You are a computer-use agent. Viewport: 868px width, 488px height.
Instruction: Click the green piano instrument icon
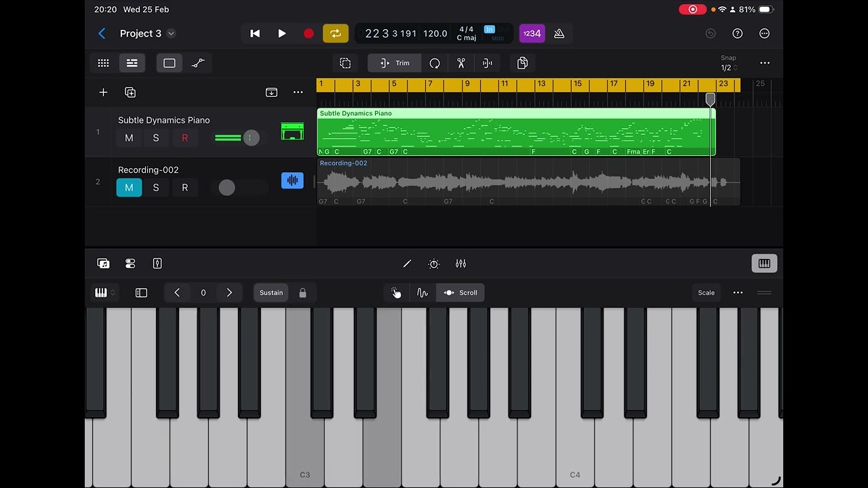pyautogui.click(x=292, y=131)
